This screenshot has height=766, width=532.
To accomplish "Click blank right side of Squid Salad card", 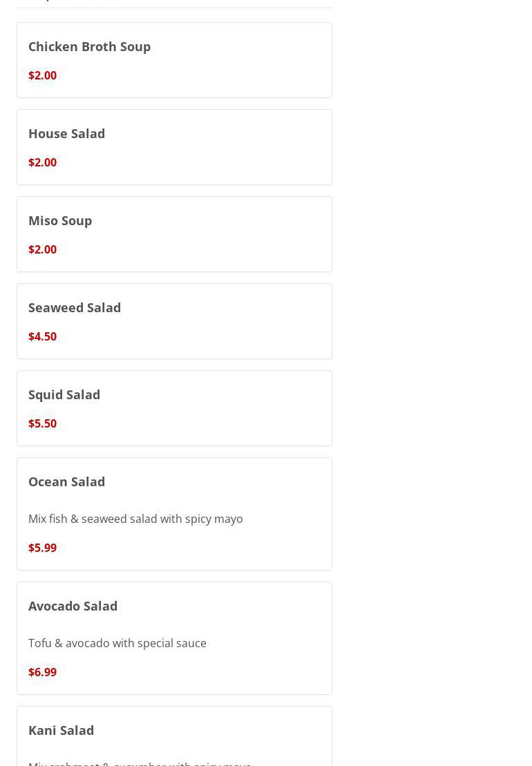I will (x=263, y=408).
